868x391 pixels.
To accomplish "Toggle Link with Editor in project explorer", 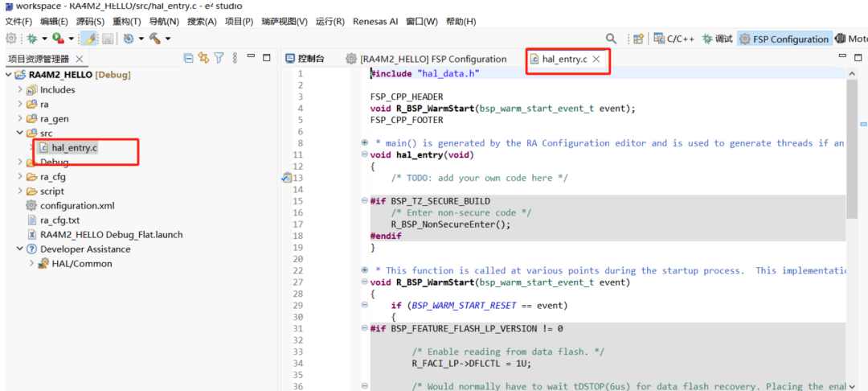I will (x=203, y=58).
